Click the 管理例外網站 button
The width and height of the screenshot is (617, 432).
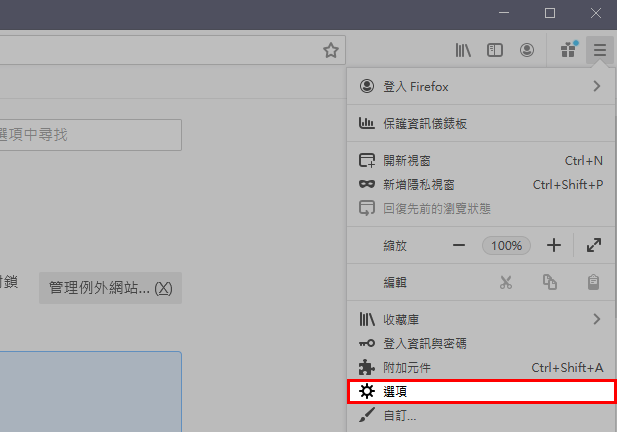pos(110,288)
